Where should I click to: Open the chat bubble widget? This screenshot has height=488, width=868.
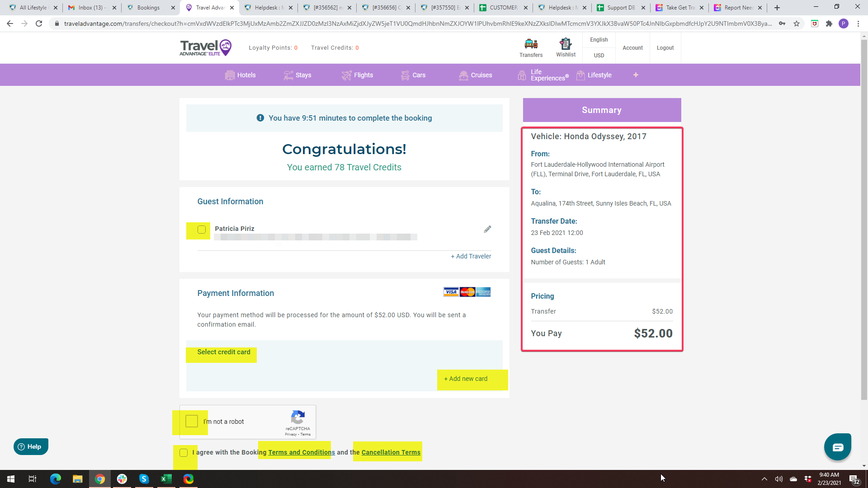[837, 447]
